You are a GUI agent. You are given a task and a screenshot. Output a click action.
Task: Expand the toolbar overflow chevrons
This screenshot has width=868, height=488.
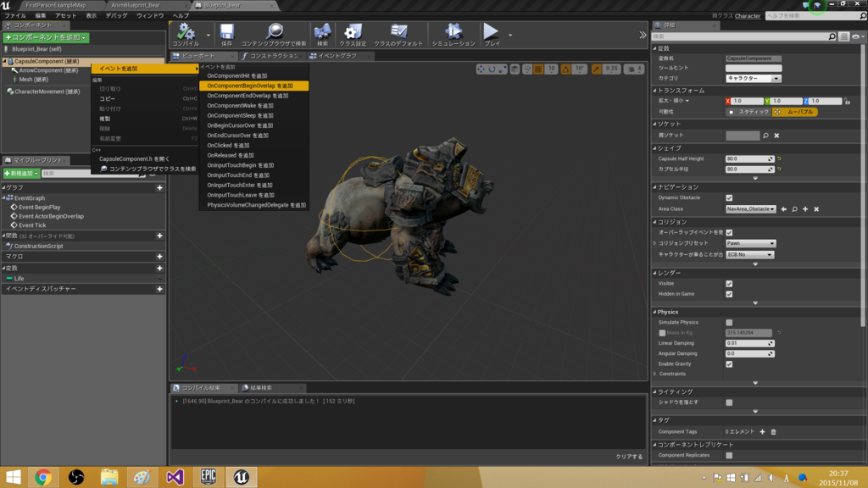click(643, 35)
